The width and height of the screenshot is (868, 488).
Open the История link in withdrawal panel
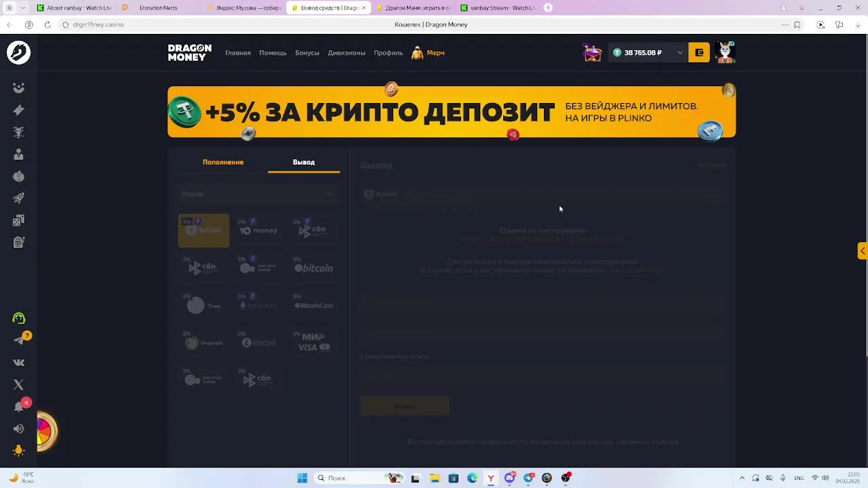tap(711, 165)
